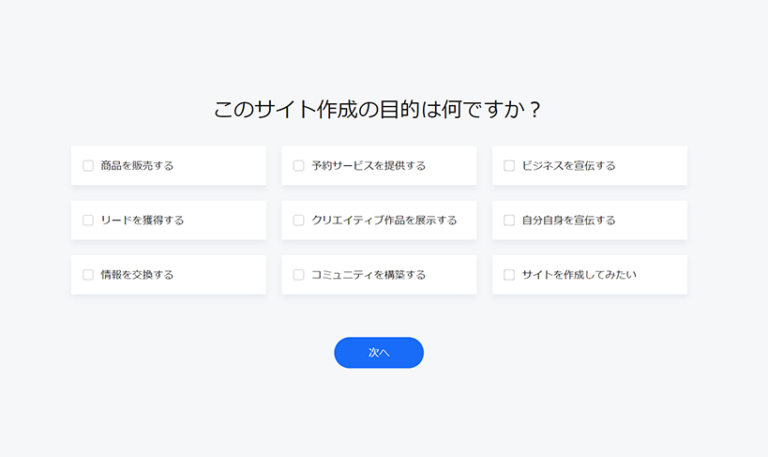
Task: Click the 情報を交換する label text
Action: pyautogui.click(x=137, y=274)
